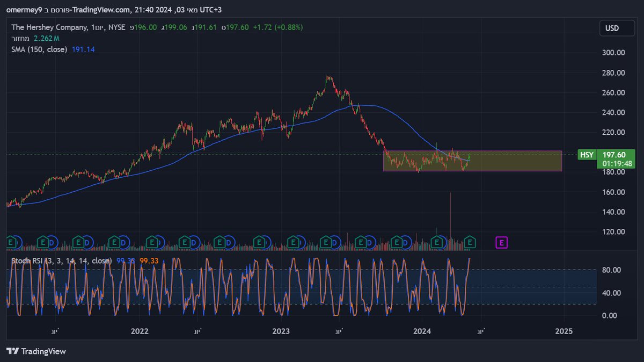Click the 140.00 price axis label

point(614,212)
